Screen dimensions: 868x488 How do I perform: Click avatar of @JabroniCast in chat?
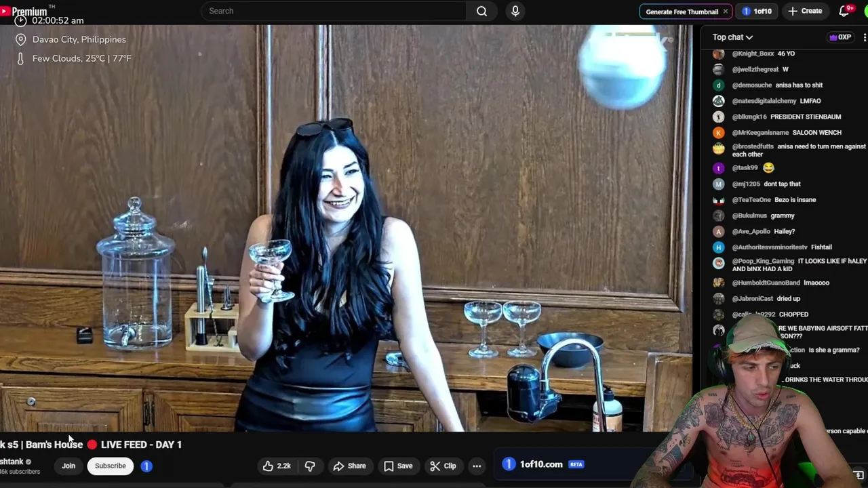click(719, 299)
